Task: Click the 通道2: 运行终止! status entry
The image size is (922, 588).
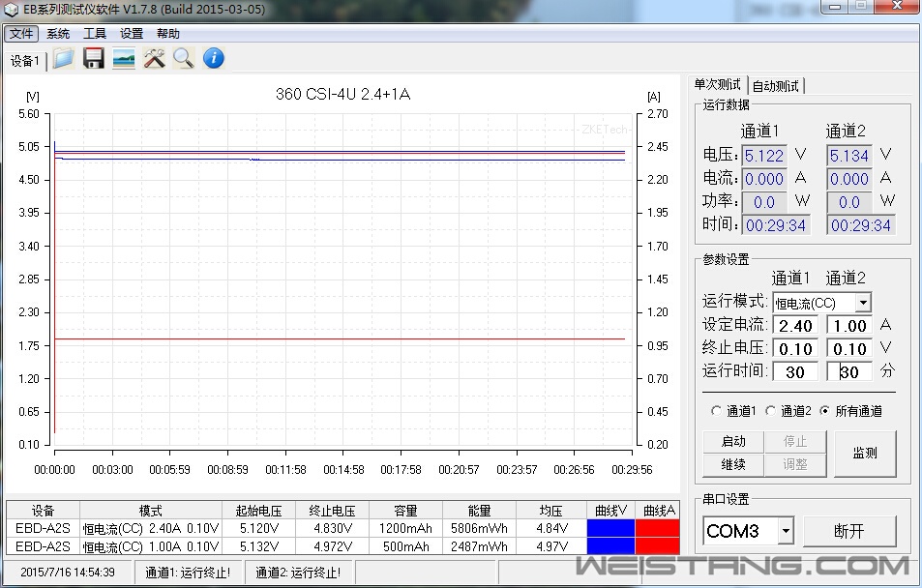Action: click(298, 573)
